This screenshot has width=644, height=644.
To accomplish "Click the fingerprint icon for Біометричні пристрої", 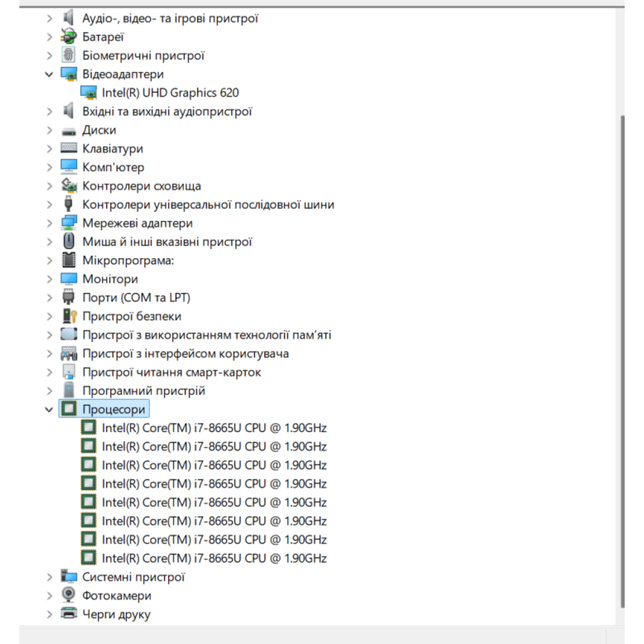I will pos(69,56).
